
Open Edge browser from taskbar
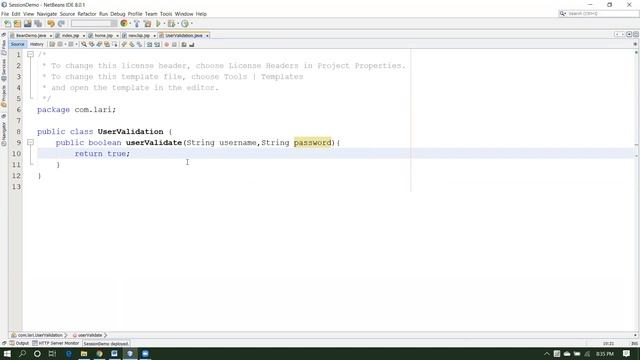tap(69, 354)
